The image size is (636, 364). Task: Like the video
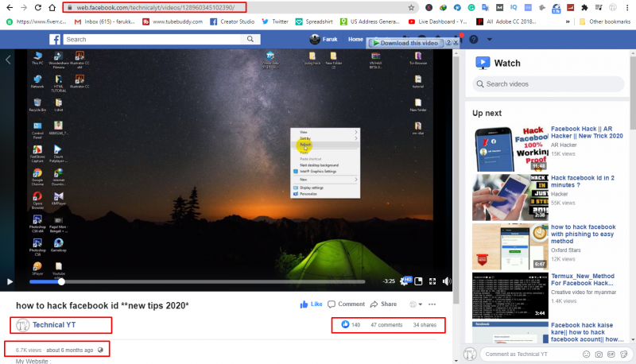pyautogui.click(x=311, y=304)
